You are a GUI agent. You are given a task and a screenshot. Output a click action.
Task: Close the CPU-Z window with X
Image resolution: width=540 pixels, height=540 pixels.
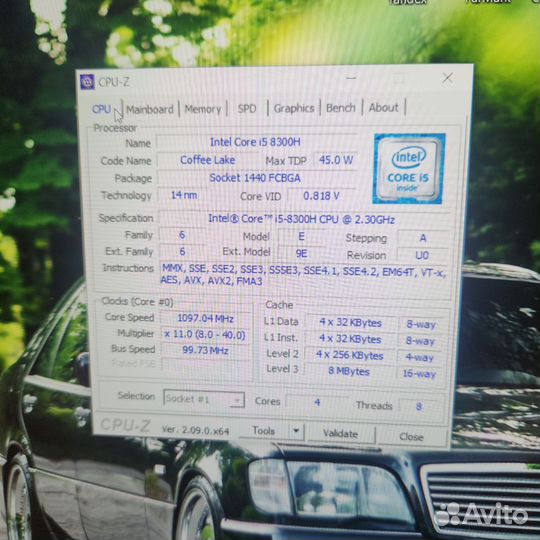click(x=448, y=78)
